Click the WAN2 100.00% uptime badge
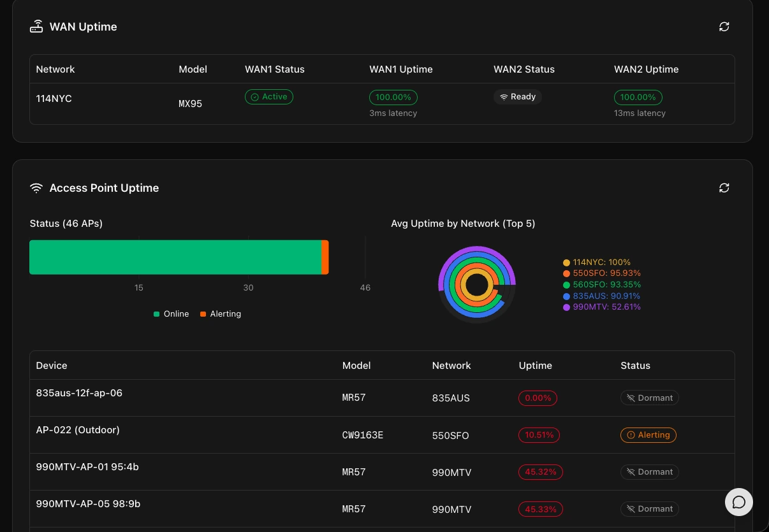 point(638,97)
